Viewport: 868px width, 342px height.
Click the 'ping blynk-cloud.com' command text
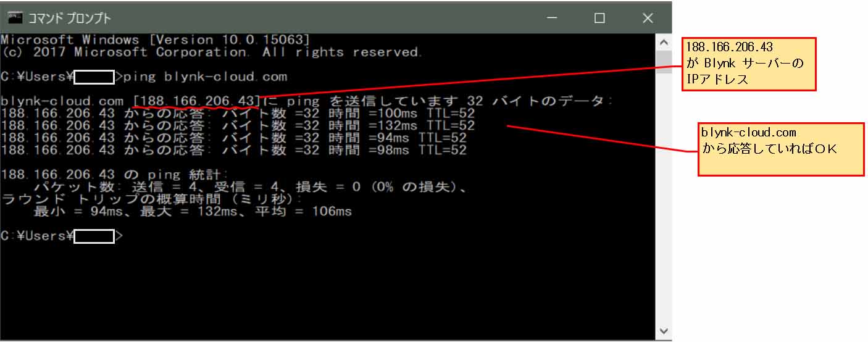pyautogui.click(x=206, y=77)
